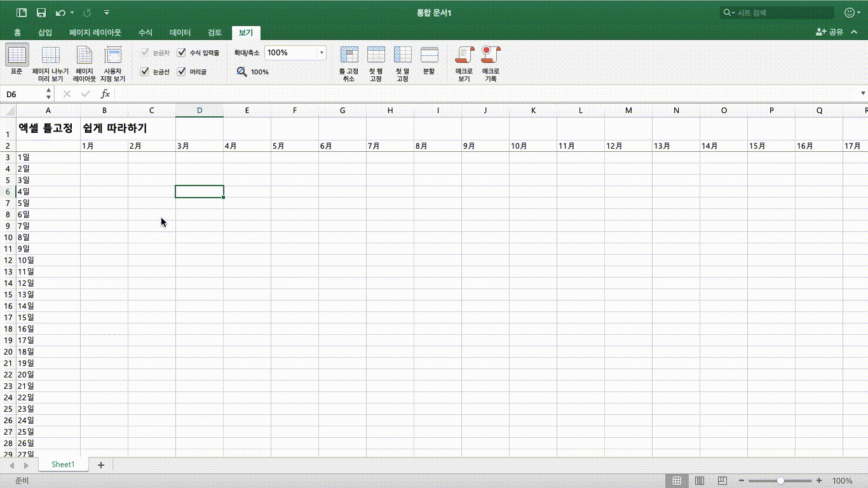The image size is (868, 488).
Task: Select the 12月 header cell
Action: 628,146
